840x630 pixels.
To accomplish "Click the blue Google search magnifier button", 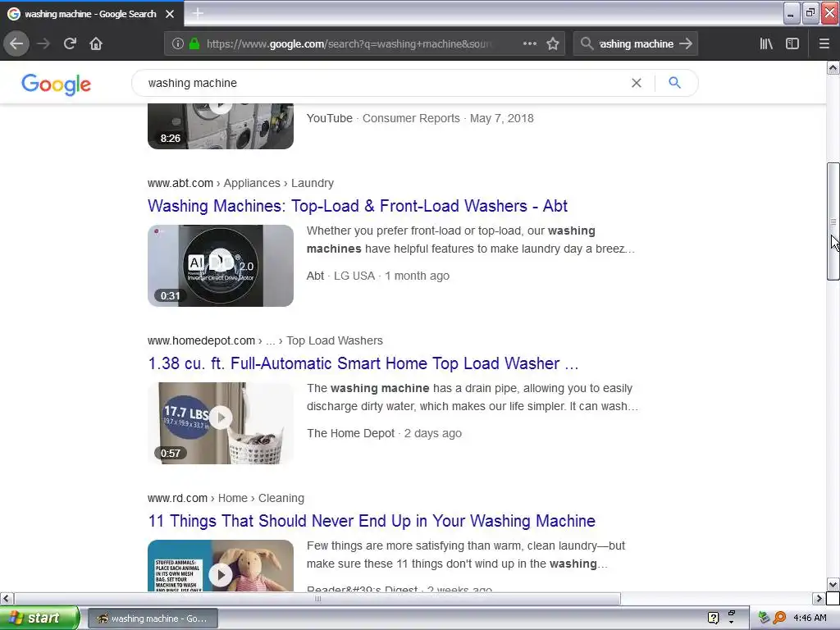I will 674,83.
